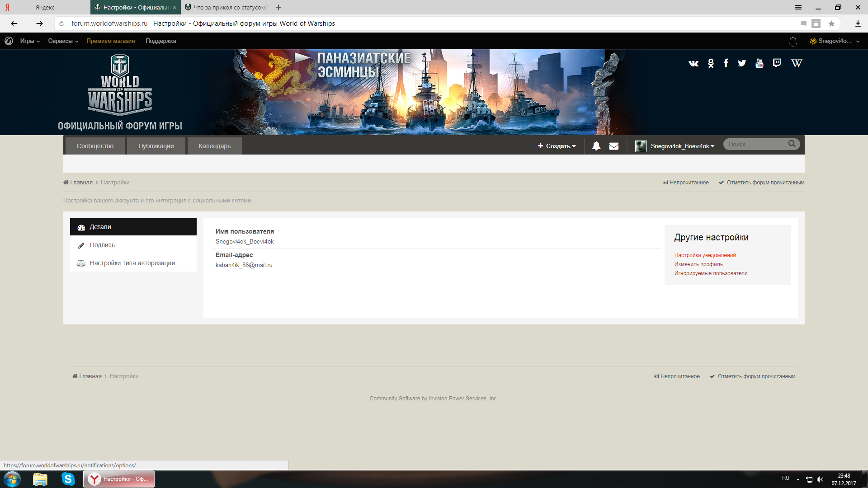Click top Главная breadcrumb link
This screenshot has width=868, height=488.
click(x=78, y=183)
